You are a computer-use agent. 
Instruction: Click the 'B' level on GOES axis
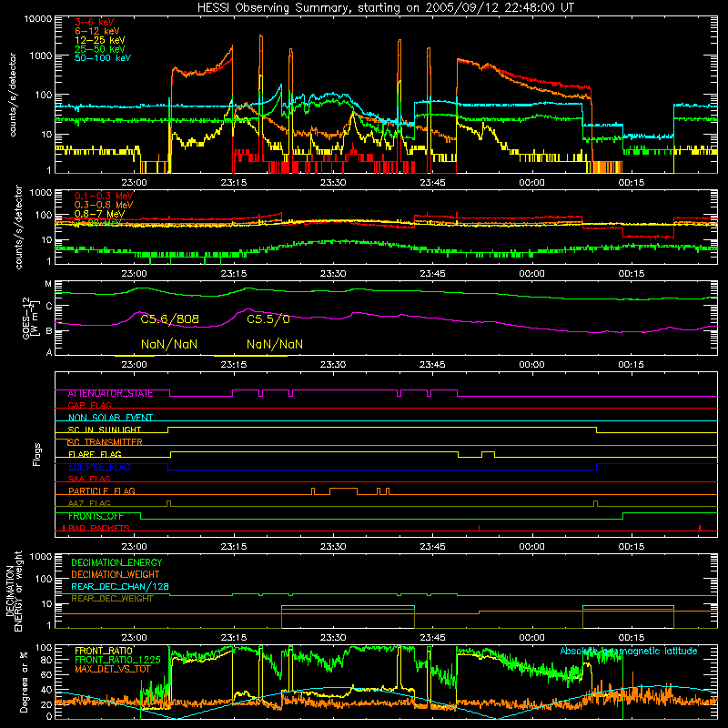pos(48,331)
